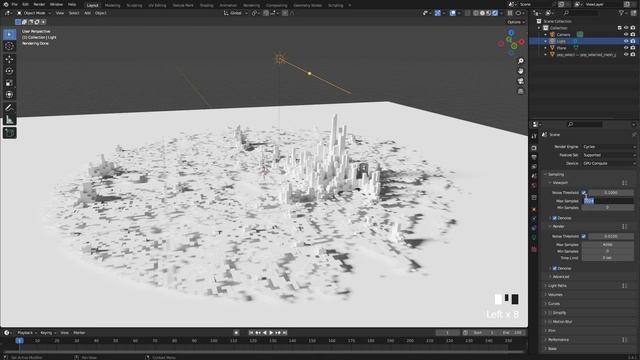
Task: Hide the Light object in viewport
Action: [x=626, y=41]
